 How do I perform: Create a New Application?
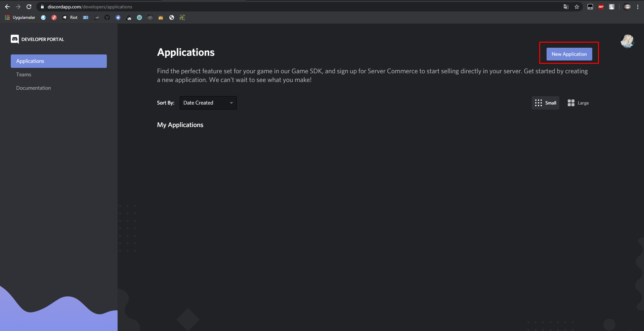tap(569, 54)
